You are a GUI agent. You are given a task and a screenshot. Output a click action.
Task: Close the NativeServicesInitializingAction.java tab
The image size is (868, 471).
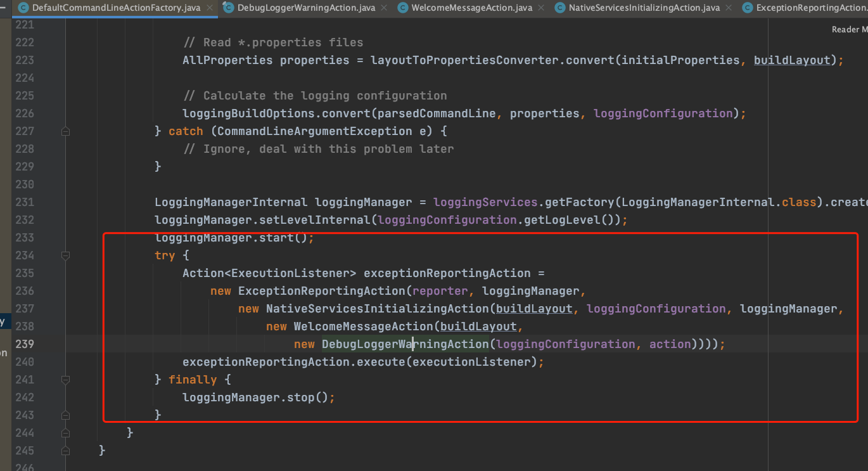(x=729, y=8)
